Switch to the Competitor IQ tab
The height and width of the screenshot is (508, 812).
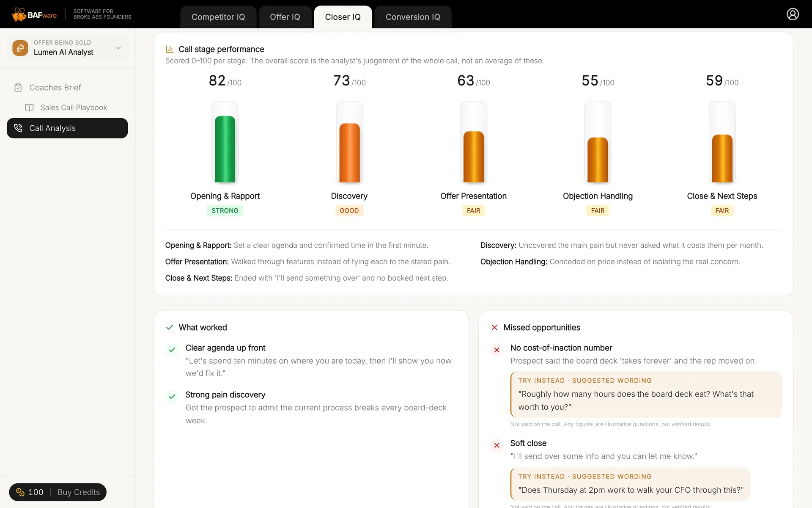click(x=218, y=17)
